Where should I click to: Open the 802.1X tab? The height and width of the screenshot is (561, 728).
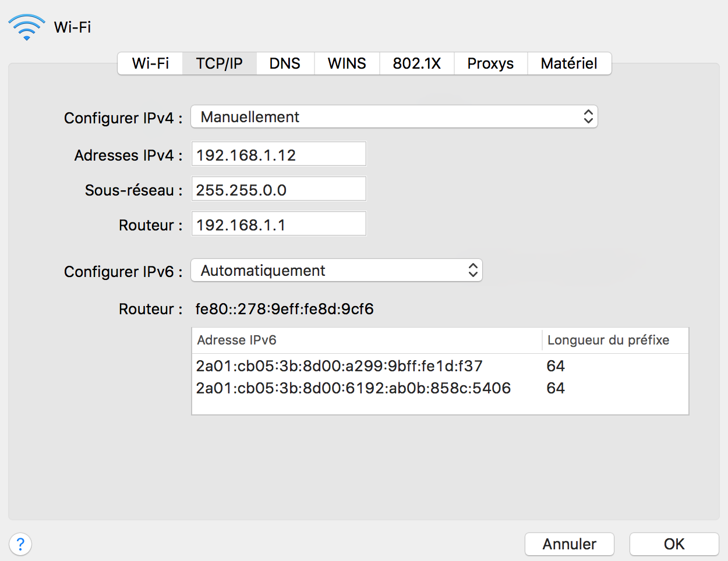(417, 63)
